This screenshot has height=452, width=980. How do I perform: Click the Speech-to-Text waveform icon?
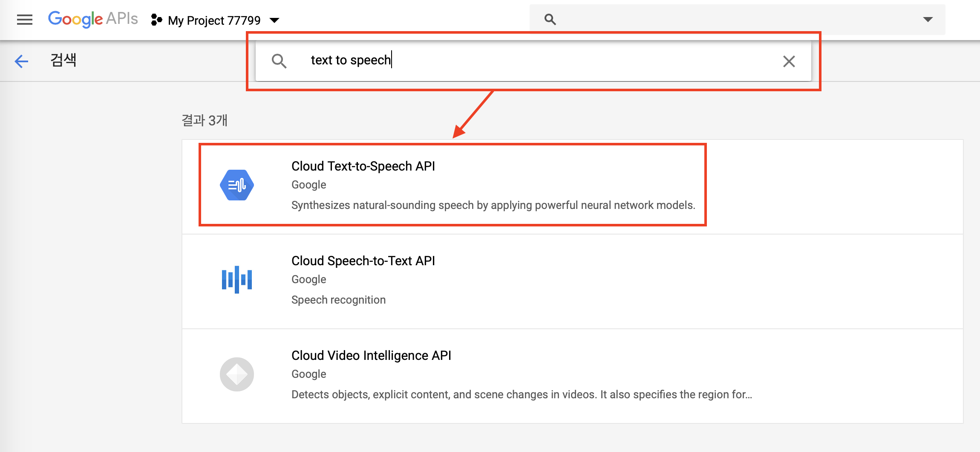click(x=237, y=280)
